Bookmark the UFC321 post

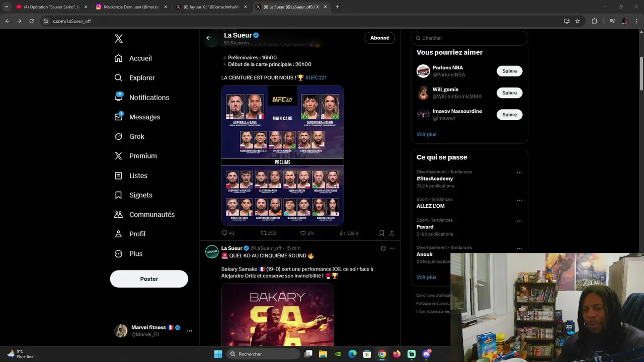pos(382,233)
